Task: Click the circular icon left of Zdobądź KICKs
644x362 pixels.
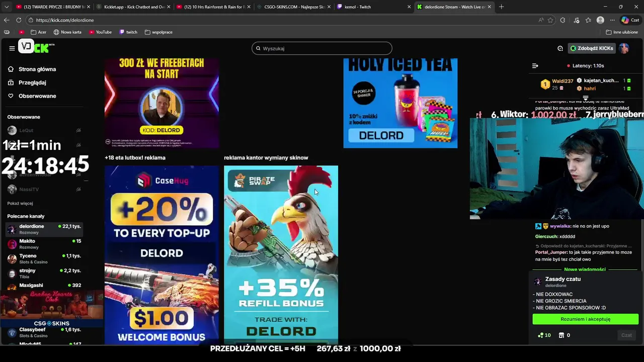Action: [x=560, y=48]
